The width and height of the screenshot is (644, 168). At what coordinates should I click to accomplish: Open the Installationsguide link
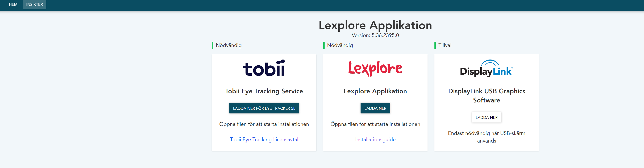click(x=375, y=140)
